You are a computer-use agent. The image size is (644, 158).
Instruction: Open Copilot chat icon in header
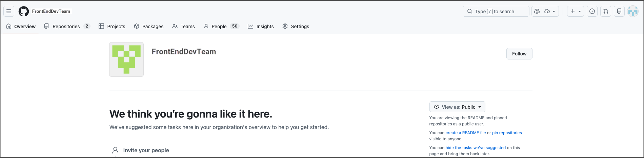tap(537, 11)
